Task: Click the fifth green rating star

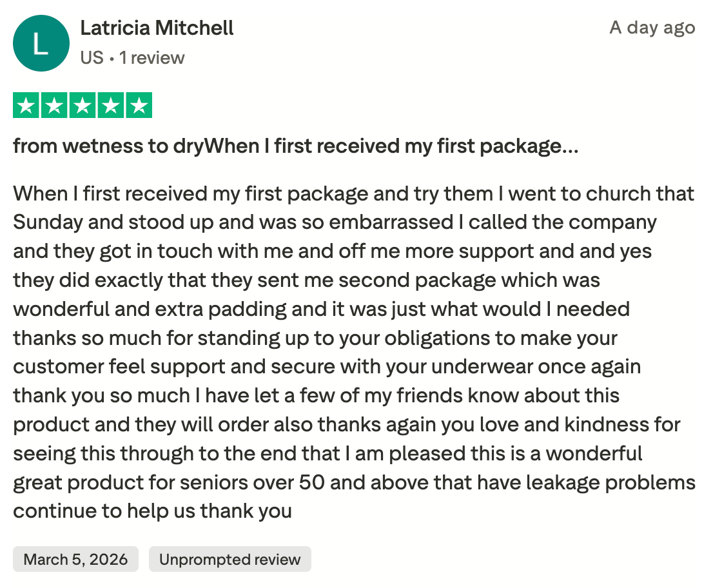Action: pyautogui.click(x=139, y=105)
